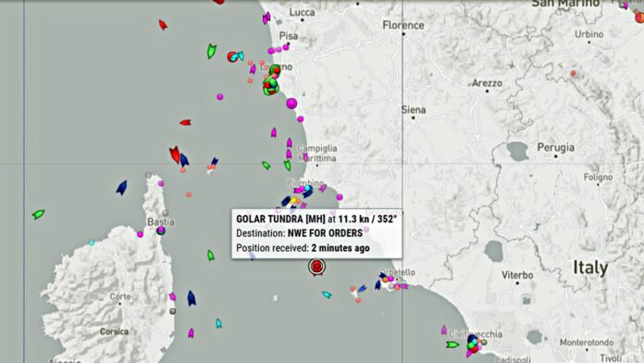Select the cyan ship icon southeast of GOLAR TUNDRA

(327, 294)
